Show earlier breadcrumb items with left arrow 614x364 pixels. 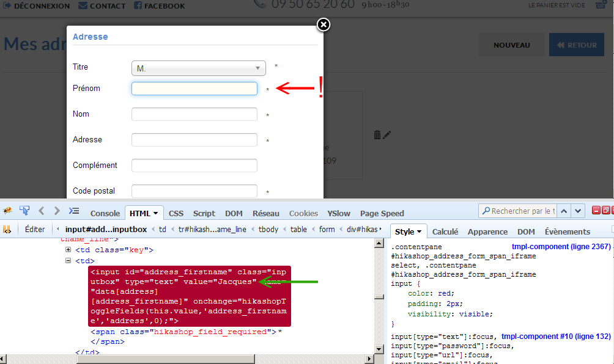coord(58,229)
